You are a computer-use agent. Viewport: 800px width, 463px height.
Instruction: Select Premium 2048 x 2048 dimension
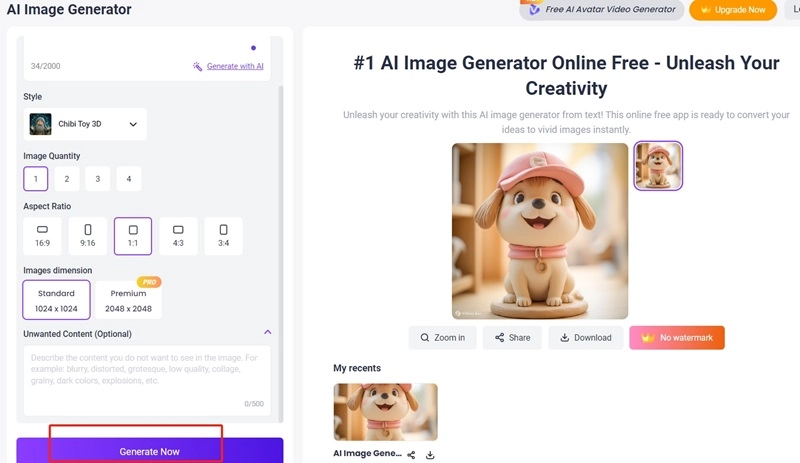coord(129,300)
